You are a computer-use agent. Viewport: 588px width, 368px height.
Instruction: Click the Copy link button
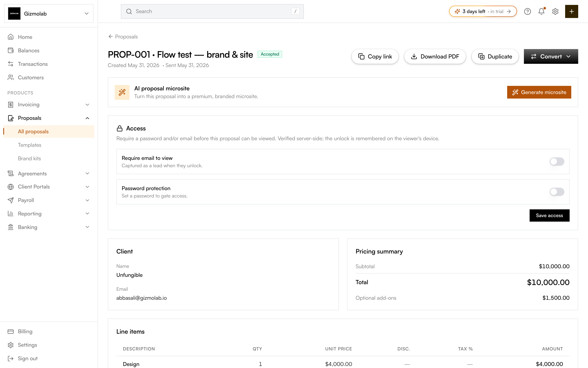point(375,56)
